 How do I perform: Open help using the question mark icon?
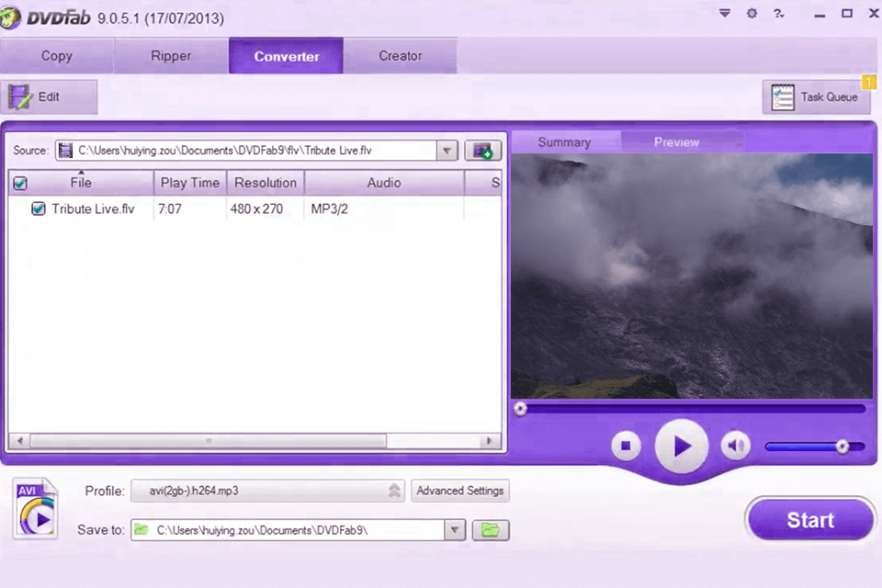(x=777, y=14)
